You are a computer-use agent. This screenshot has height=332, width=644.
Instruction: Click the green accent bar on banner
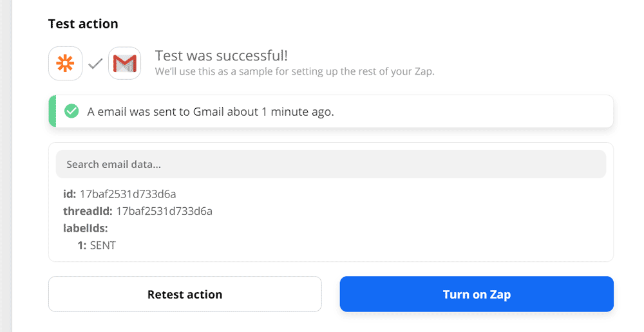[53, 111]
